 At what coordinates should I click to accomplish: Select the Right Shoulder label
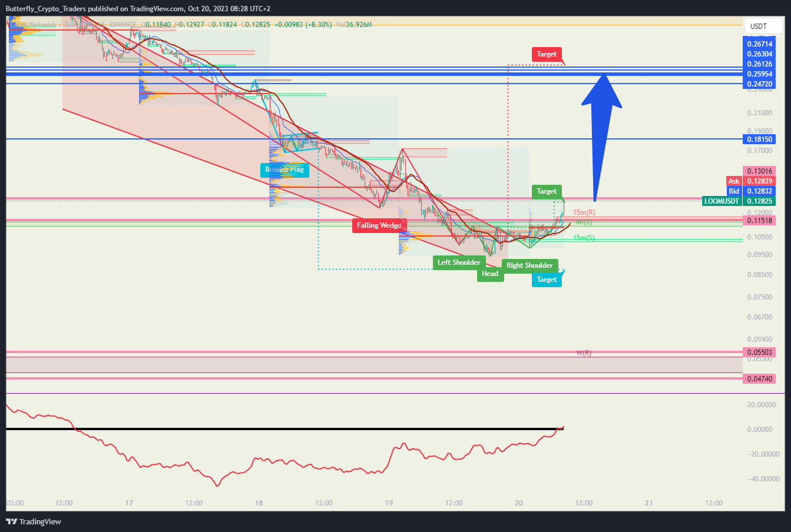[530, 265]
